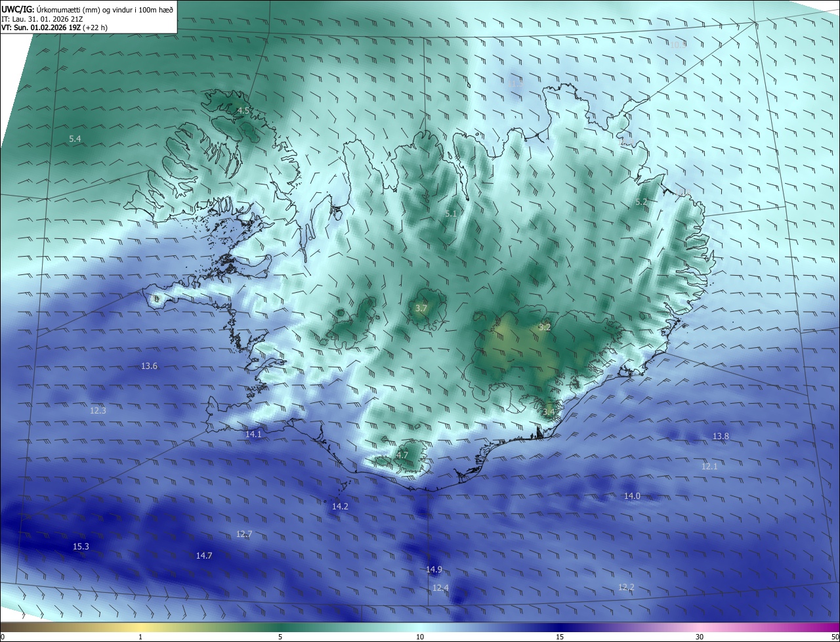This screenshot has width=840, height=642.
Task: Click the 14.9 value label on the map
Action: click(434, 569)
